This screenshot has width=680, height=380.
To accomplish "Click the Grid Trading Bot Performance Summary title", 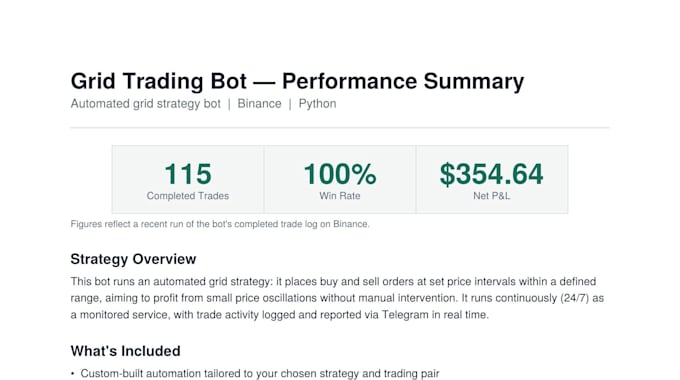I will click(x=297, y=81).
